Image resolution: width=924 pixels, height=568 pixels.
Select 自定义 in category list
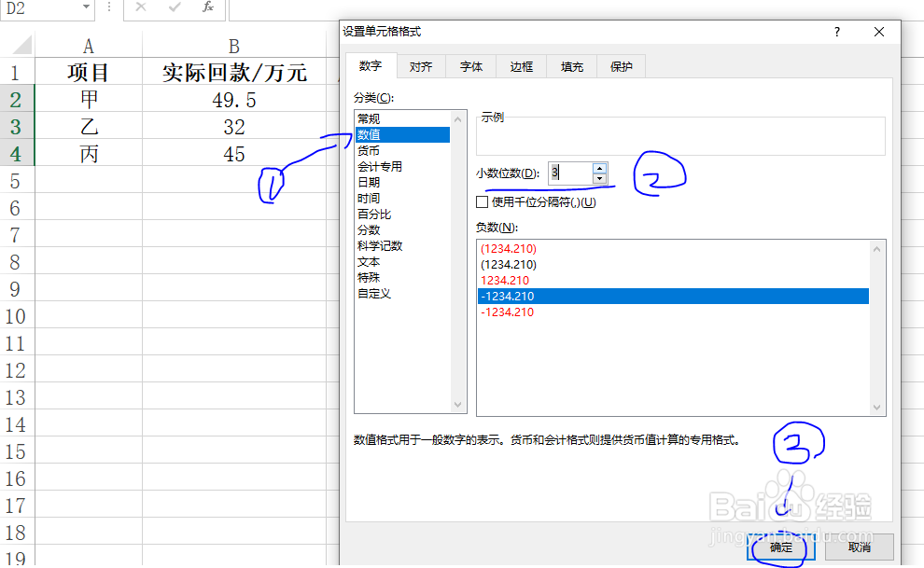click(403, 294)
